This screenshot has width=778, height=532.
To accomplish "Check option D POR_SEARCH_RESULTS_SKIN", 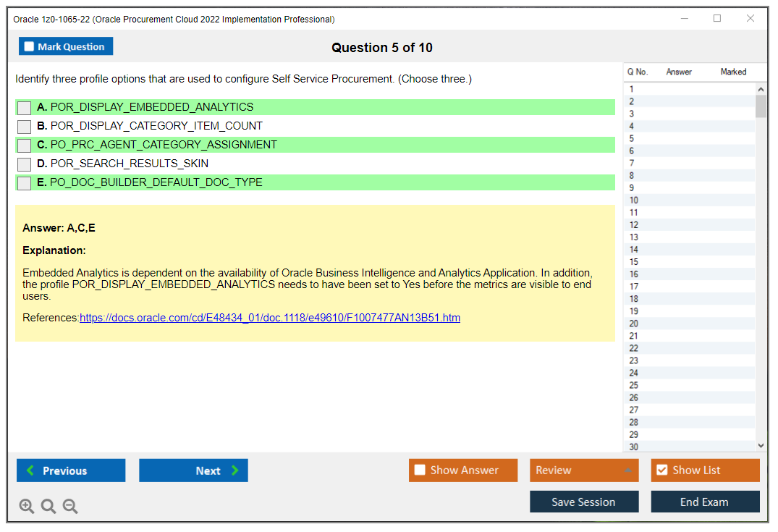I will tap(25, 164).
